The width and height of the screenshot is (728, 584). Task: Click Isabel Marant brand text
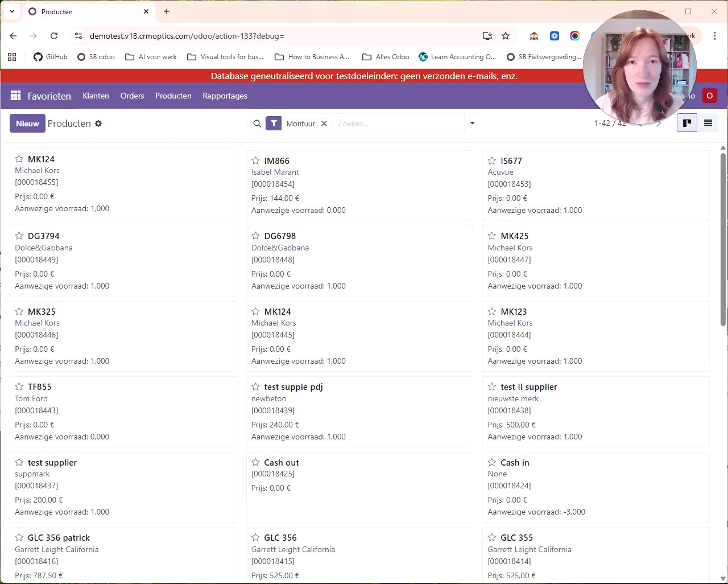[275, 172]
